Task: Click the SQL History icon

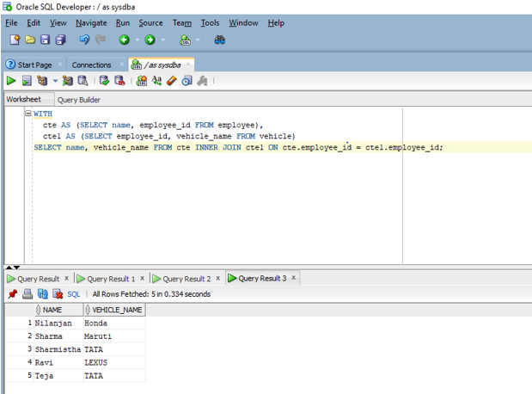Action: pyautogui.click(x=187, y=81)
